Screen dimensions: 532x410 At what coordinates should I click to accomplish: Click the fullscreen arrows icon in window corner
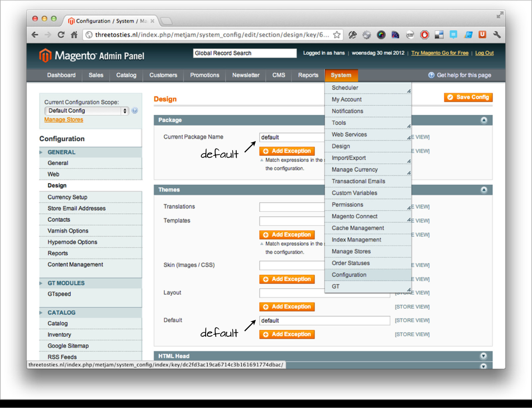pos(500,15)
